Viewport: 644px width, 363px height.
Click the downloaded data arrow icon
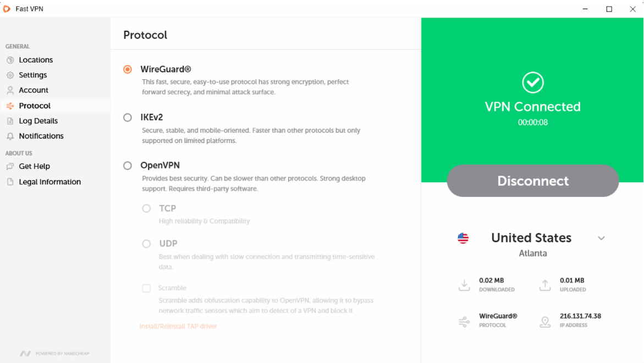(464, 285)
